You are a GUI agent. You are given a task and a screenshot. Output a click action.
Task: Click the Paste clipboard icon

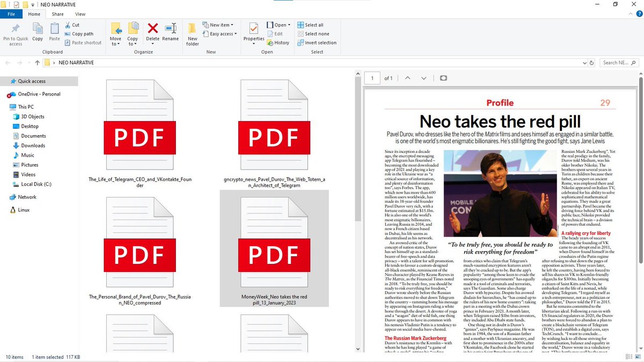click(55, 28)
